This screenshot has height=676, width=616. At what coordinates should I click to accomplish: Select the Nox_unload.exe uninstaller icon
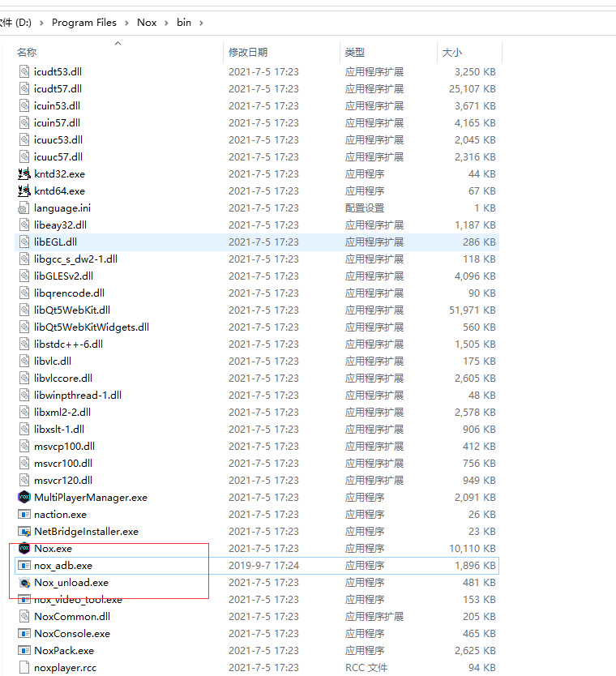24,583
